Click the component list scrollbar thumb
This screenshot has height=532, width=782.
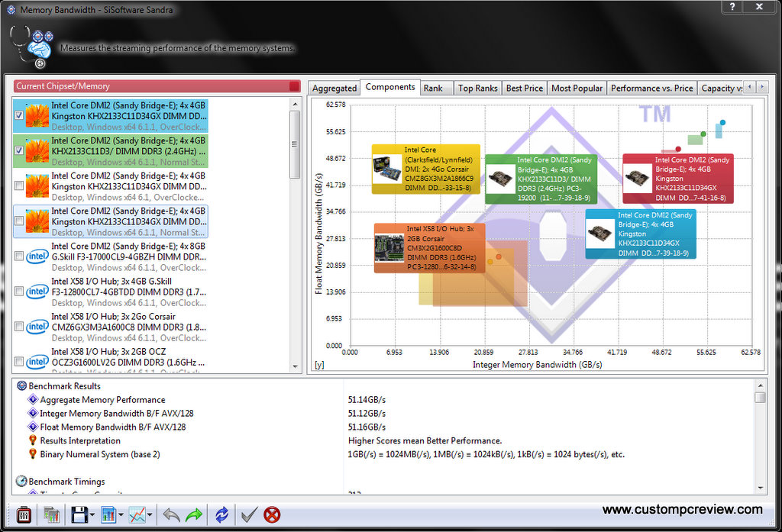click(296, 144)
